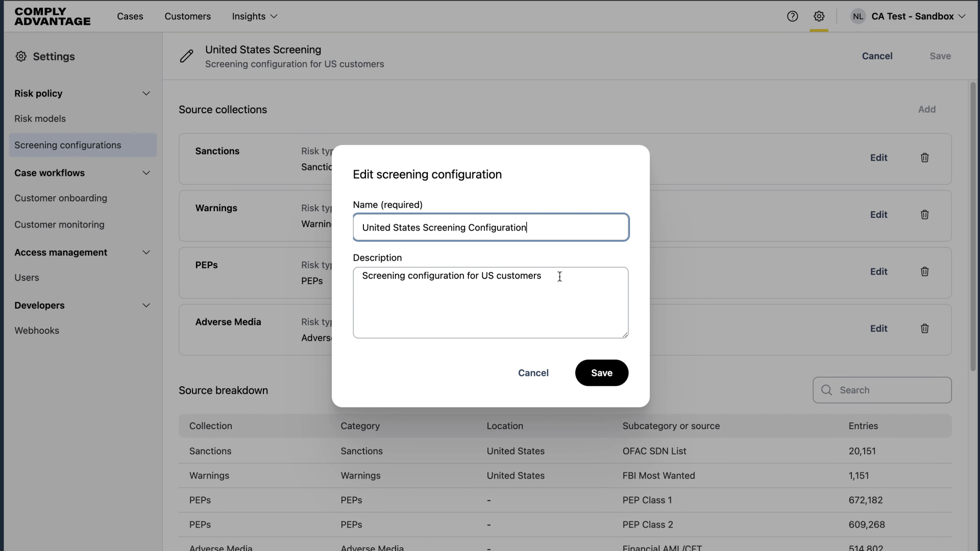Switch to the Customers tab

coord(188,16)
